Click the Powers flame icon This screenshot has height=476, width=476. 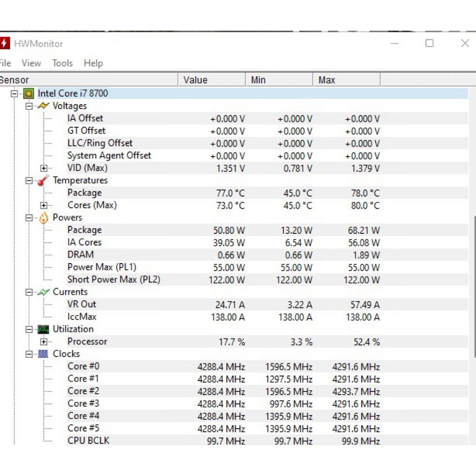click(x=43, y=218)
